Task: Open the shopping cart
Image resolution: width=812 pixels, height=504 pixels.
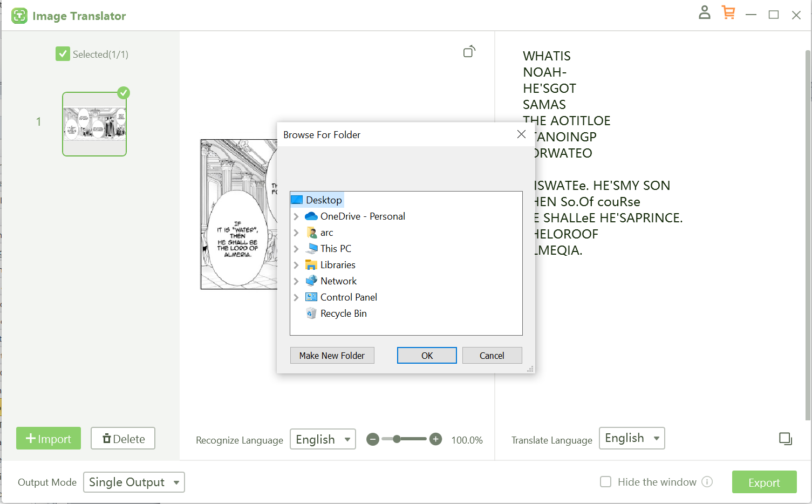Action: 728,13
